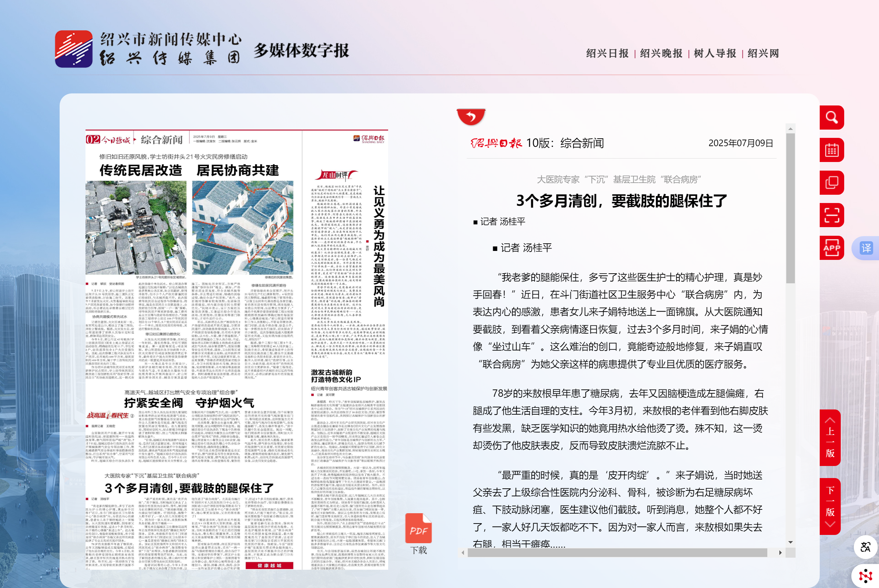
Task: Open the 绍兴日报 link
Action: coord(607,53)
